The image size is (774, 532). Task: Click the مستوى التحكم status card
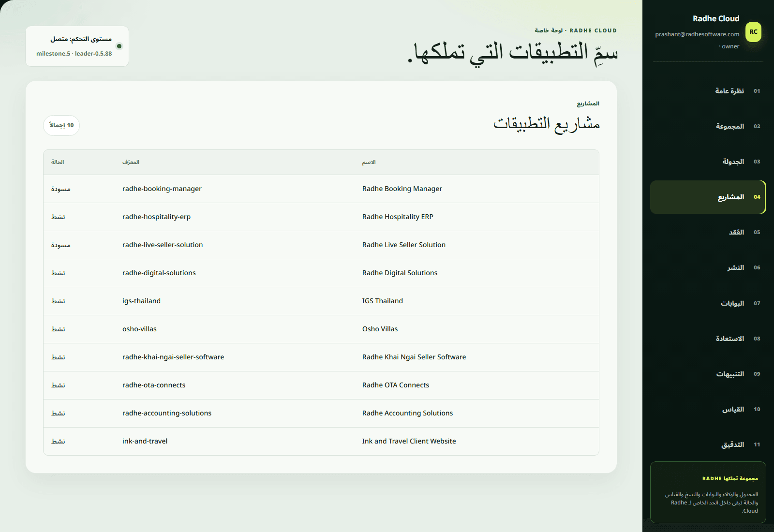tap(77, 46)
